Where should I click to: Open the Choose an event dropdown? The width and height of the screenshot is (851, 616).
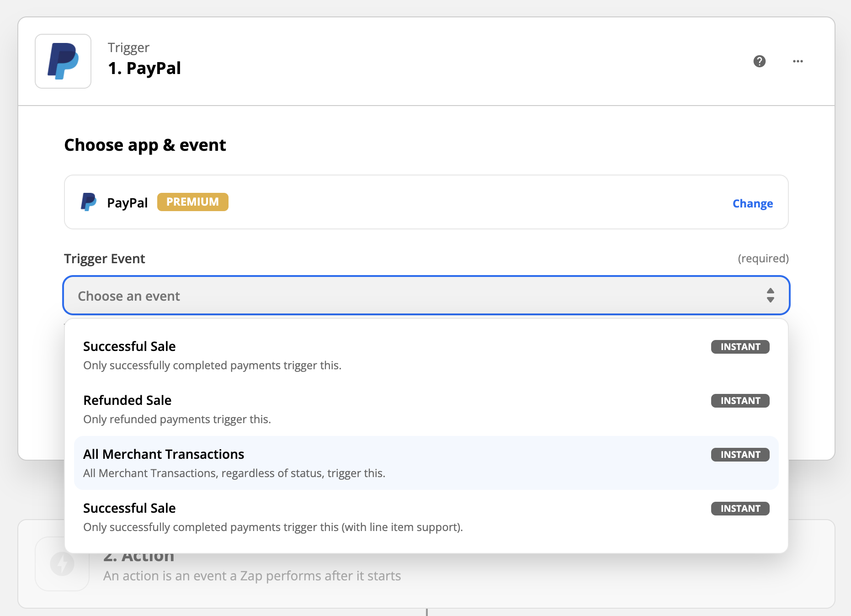[426, 295]
